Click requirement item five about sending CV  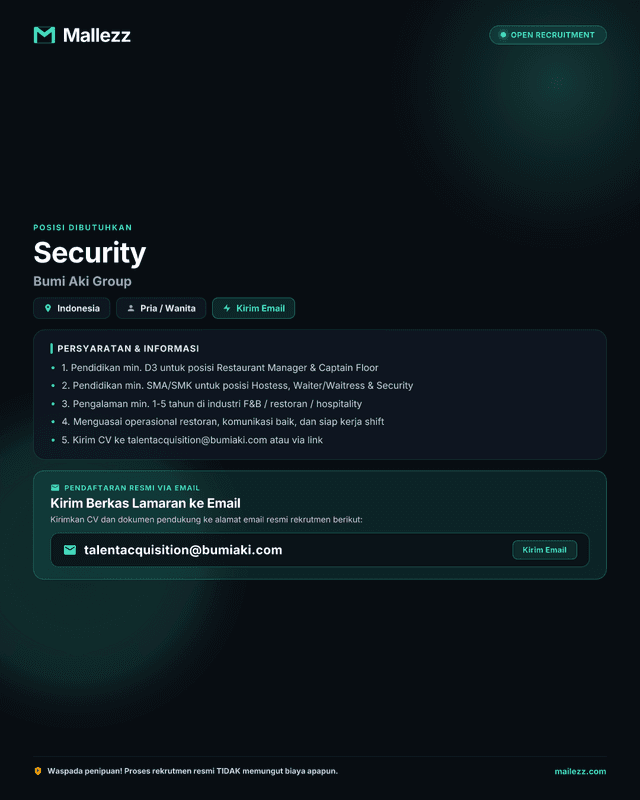pyautogui.click(x=192, y=440)
